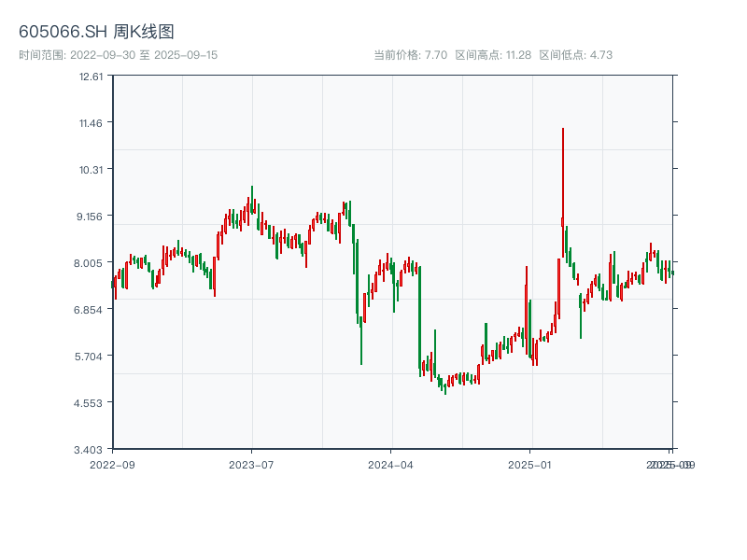
Task: Click the 9.156 y-axis price label
Action: [92, 217]
